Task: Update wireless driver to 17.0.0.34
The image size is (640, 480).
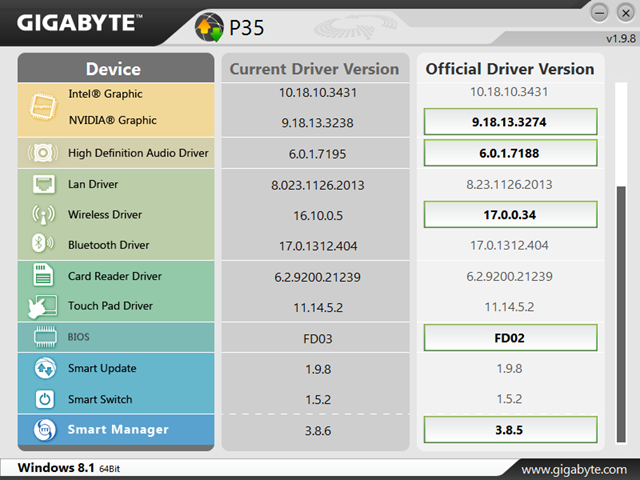Action: (x=510, y=215)
